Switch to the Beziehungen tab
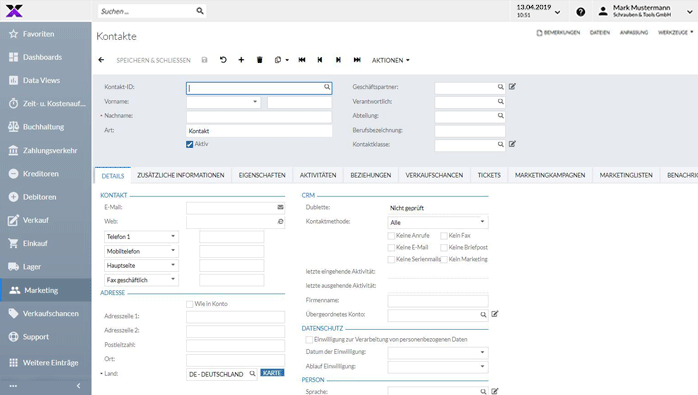This screenshot has height=395, width=698. tap(370, 175)
